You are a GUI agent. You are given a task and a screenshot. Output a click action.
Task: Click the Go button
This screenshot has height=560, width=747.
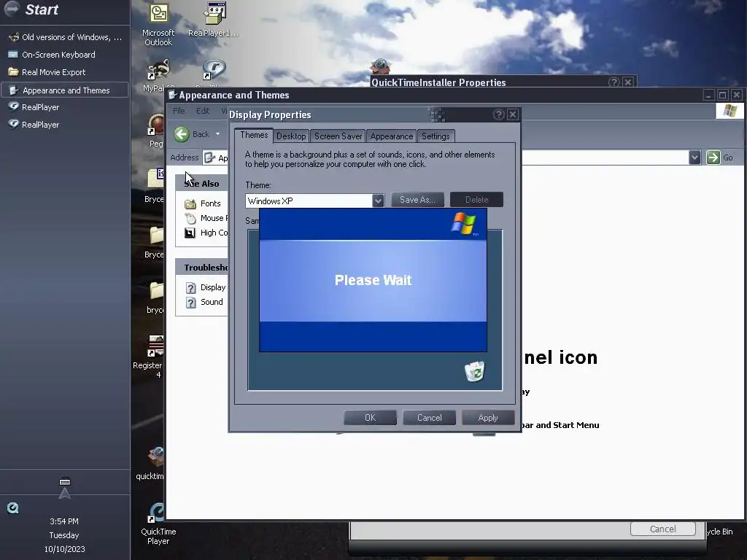tap(720, 157)
